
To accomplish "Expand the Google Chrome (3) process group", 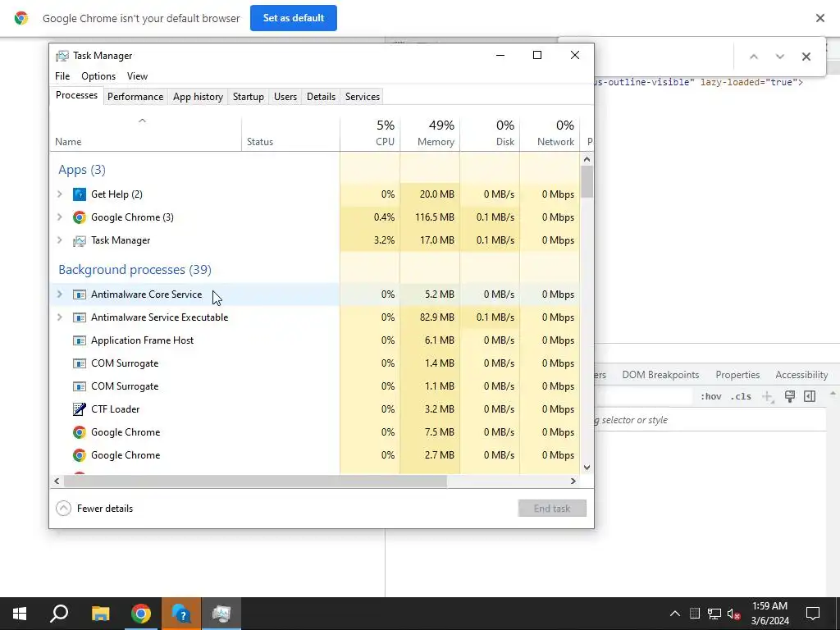I will pyautogui.click(x=60, y=217).
